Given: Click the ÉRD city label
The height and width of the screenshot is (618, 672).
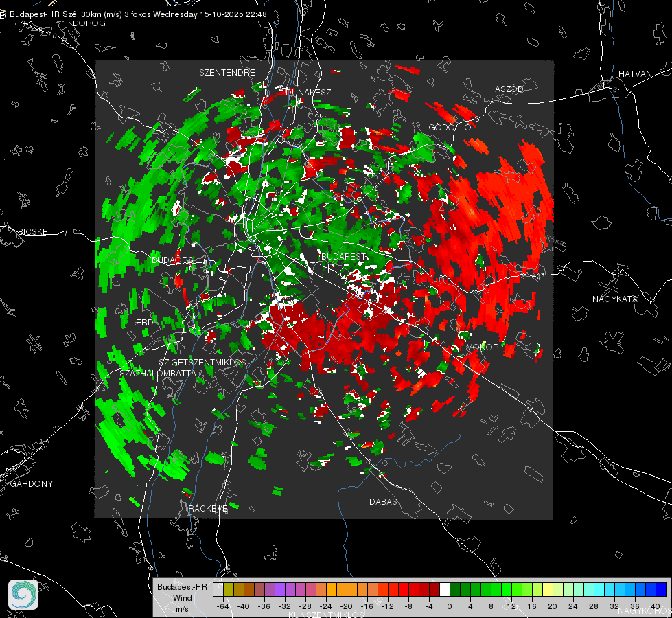Looking at the screenshot, I should [x=144, y=323].
